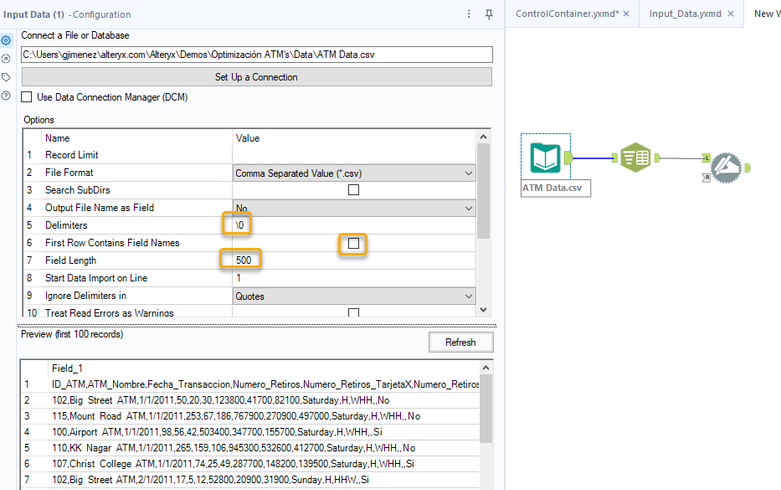Click the Options table scrollbar thumb
Viewport: 781px width, 490px height.
(483, 191)
